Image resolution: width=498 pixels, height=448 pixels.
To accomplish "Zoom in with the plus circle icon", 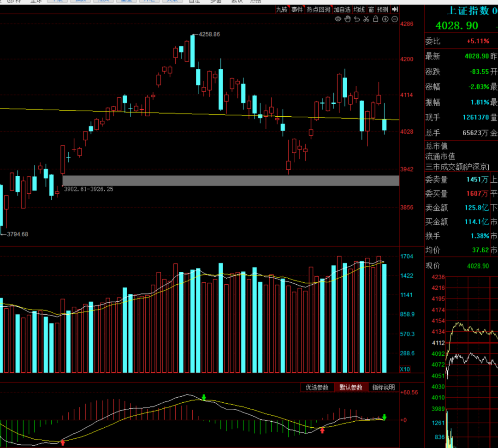I will [x=385, y=19].
